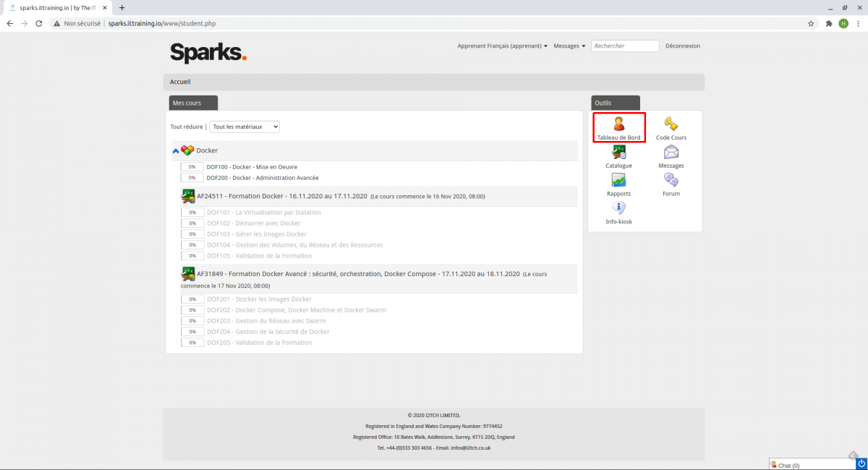This screenshot has width=868, height=470.
Task: Open DOF202 - Docker Compose, Machine et Swarm
Action: coord(297,310)
